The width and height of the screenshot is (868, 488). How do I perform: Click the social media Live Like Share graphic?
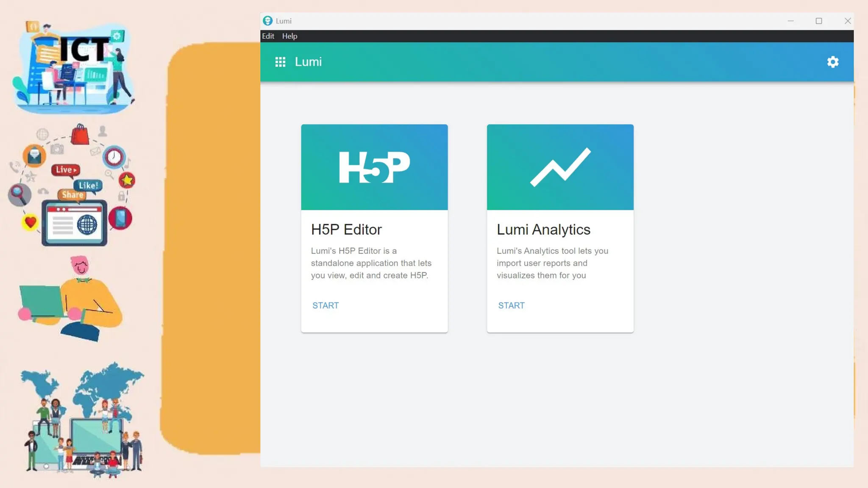71,186
